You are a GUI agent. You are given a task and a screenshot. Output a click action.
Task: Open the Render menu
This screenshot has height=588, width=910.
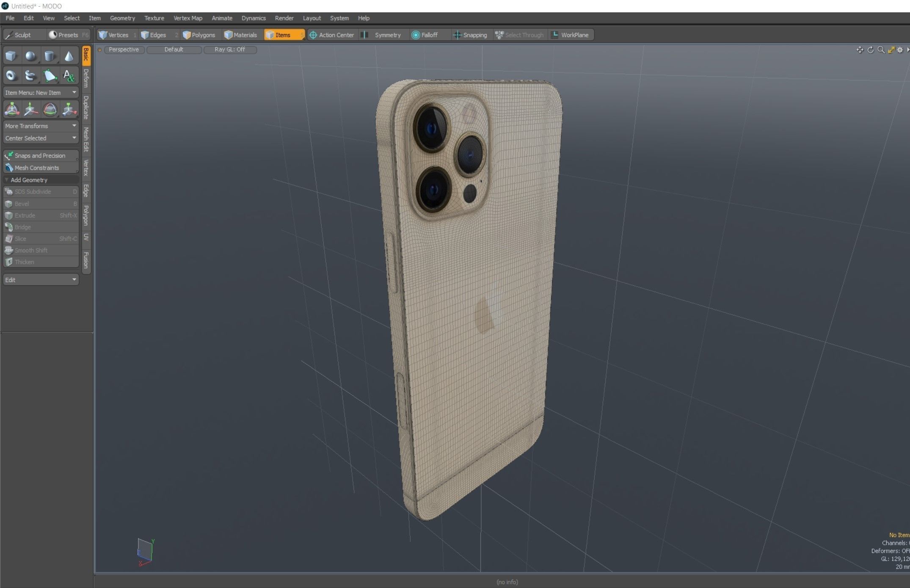284,18
